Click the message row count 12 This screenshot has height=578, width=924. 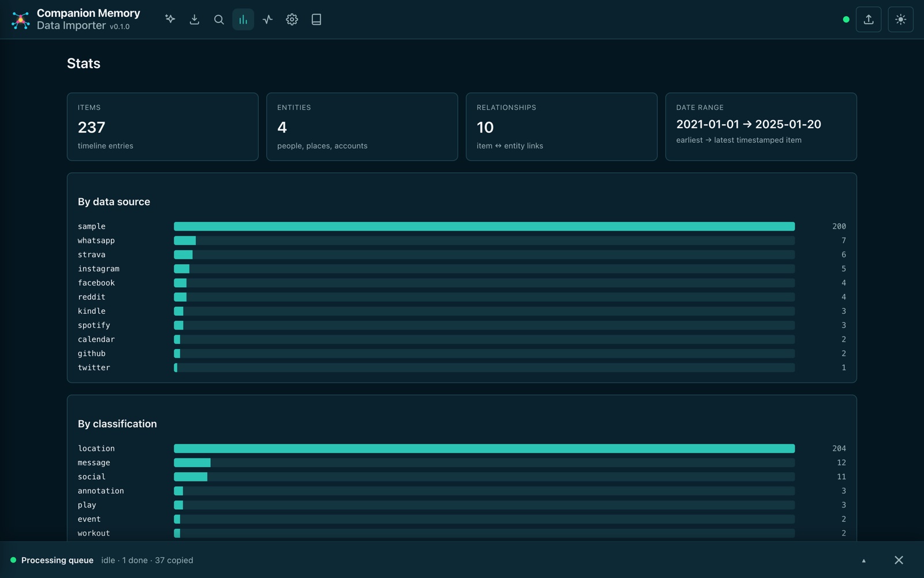click(x=841, y=463)
